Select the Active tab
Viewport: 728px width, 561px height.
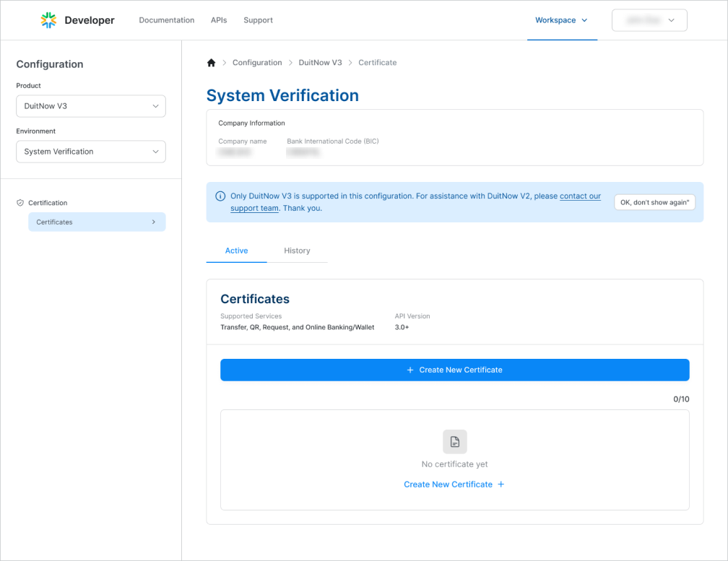coord(236,251)
